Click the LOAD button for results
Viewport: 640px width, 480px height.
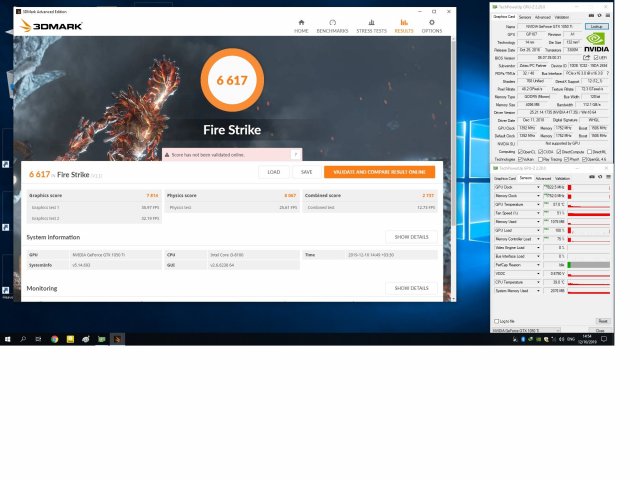tap(274, 172)
